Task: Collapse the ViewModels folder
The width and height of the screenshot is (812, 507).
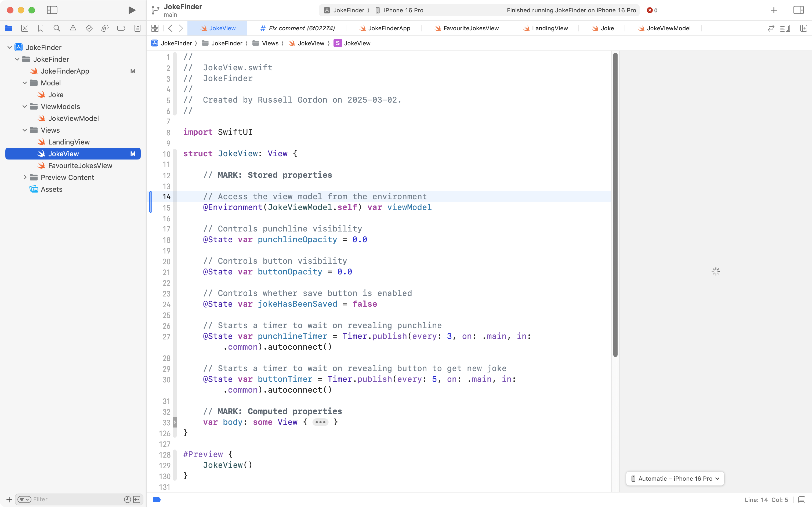Action: click(x=24, y=107)
